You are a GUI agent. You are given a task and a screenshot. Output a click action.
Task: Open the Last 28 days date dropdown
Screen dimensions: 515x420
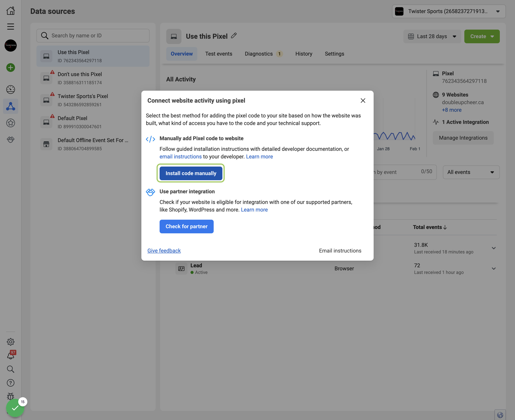point(432,36)
